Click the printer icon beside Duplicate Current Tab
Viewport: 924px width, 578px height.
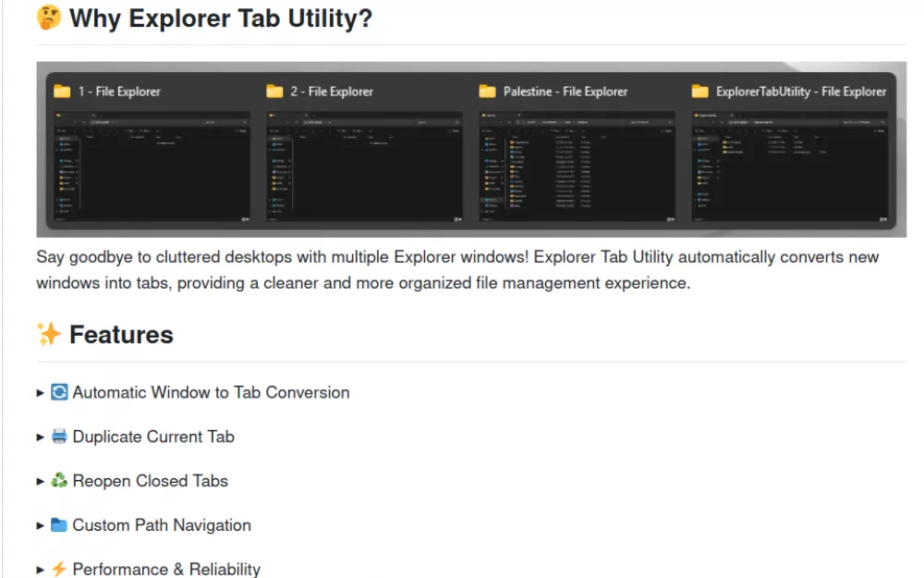point(59,437)
